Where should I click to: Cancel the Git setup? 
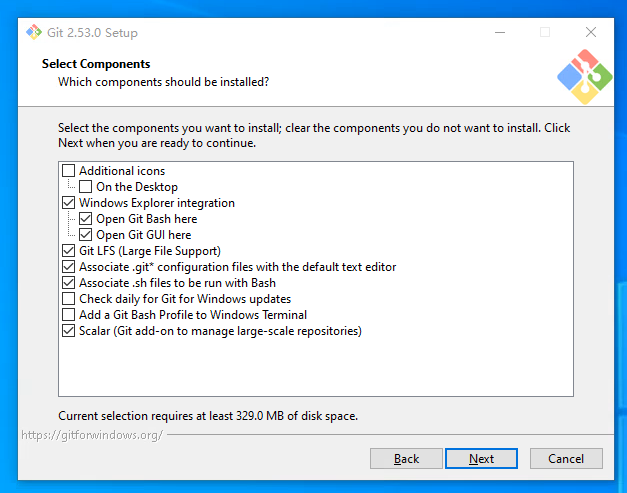pos(566,459)
